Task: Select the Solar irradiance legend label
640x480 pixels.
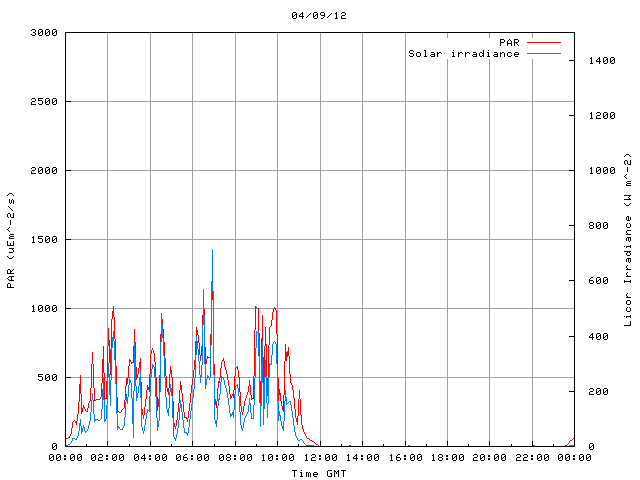Action: [464, 53]
